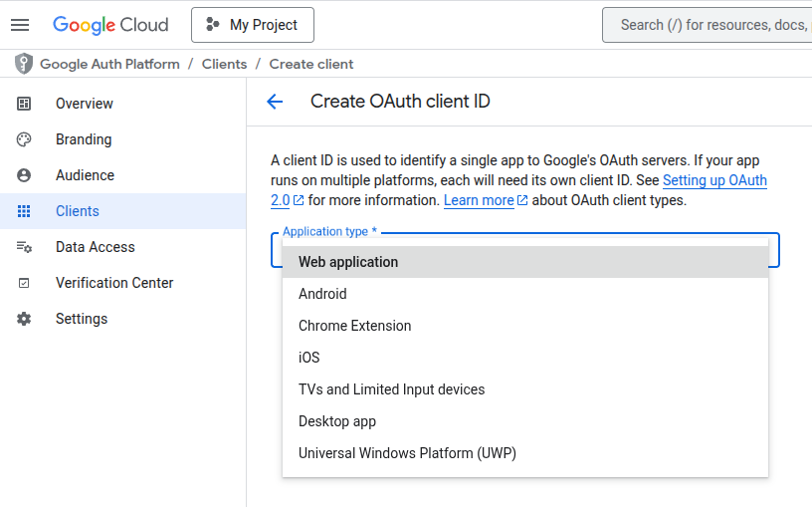Select Clients in the sidebar

pyautogui.click(x=122, y=211)
